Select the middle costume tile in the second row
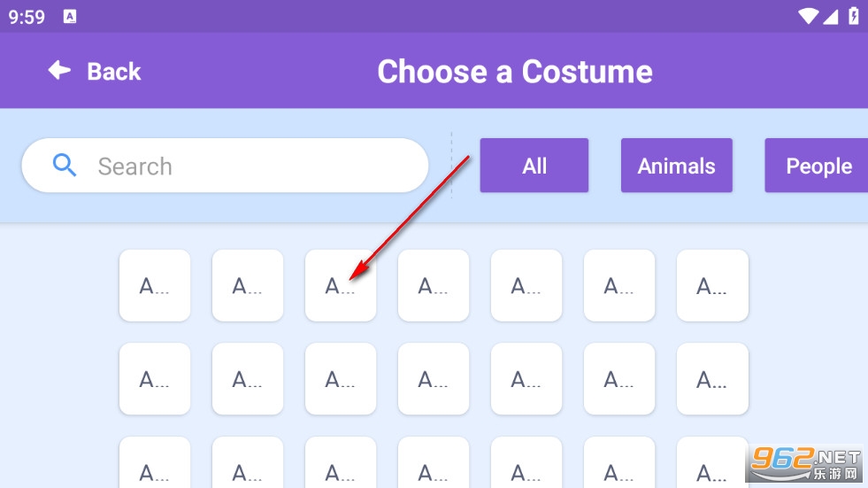 pyautogui.click(x=434, y=378)
